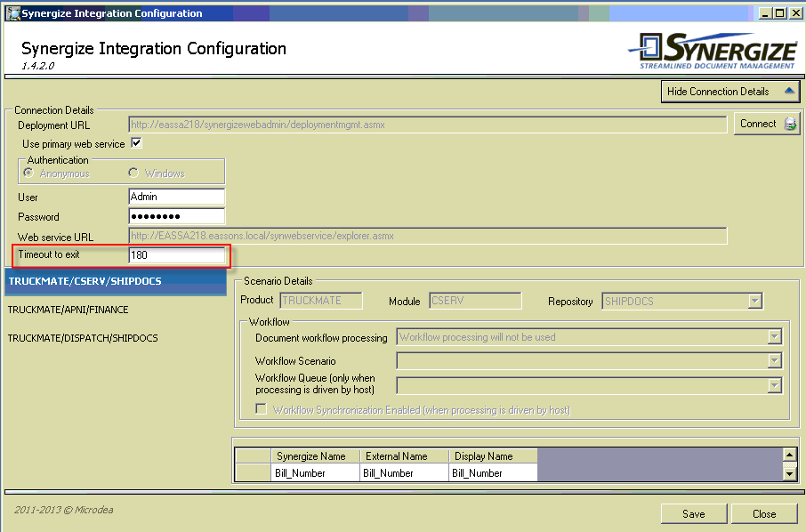806x532 pixels.
Task: Click grid scrollbar down arrow
Action: coord(790,473)
